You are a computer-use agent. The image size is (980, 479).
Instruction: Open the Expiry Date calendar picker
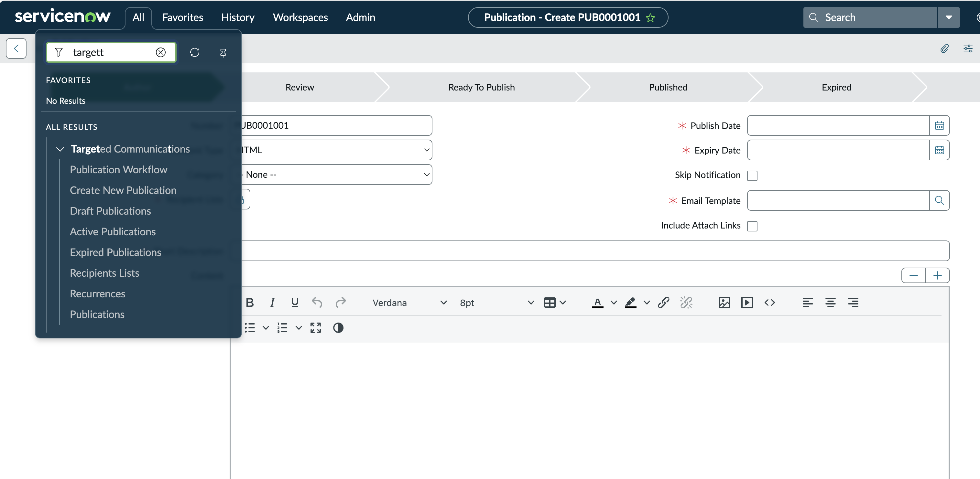point(939,150)
